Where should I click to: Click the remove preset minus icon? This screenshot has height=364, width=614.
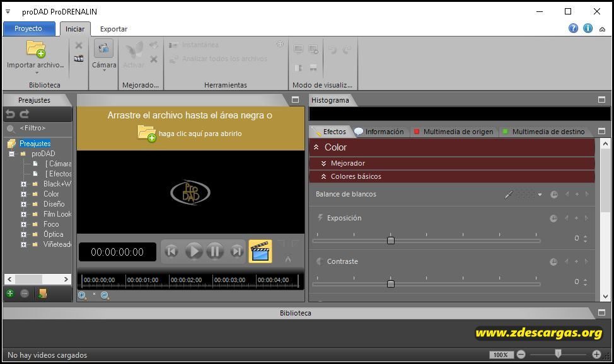[x=25, y=293]
